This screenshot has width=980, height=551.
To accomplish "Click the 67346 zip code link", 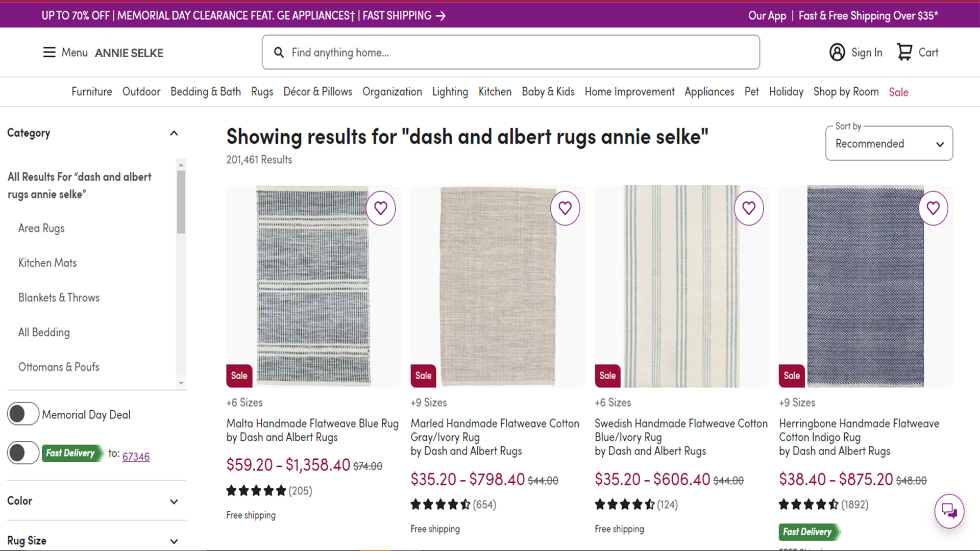I will pos(136,457).
